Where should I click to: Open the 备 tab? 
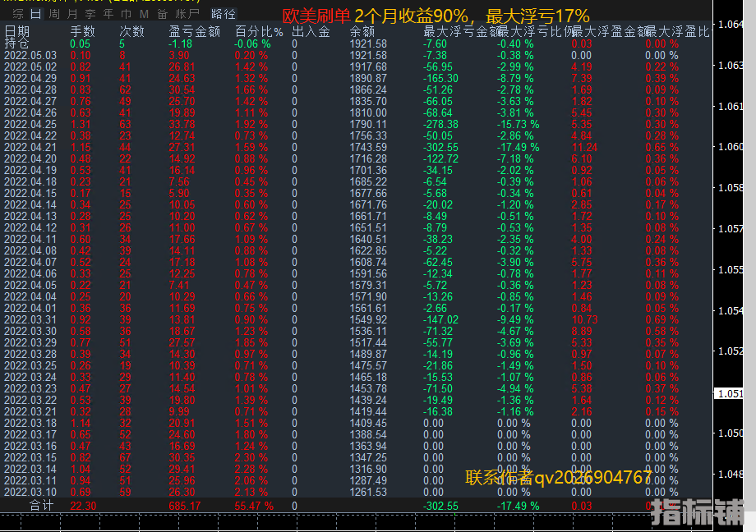[162, 14]
